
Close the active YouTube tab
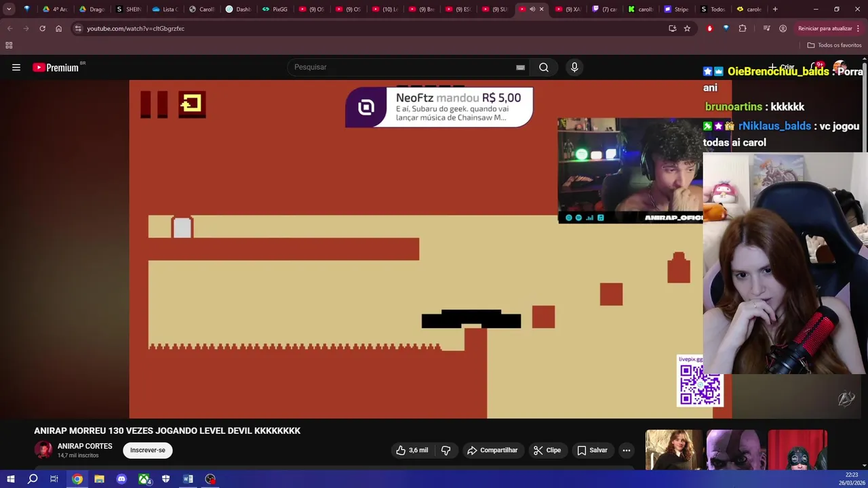click(x=541, y=9)
